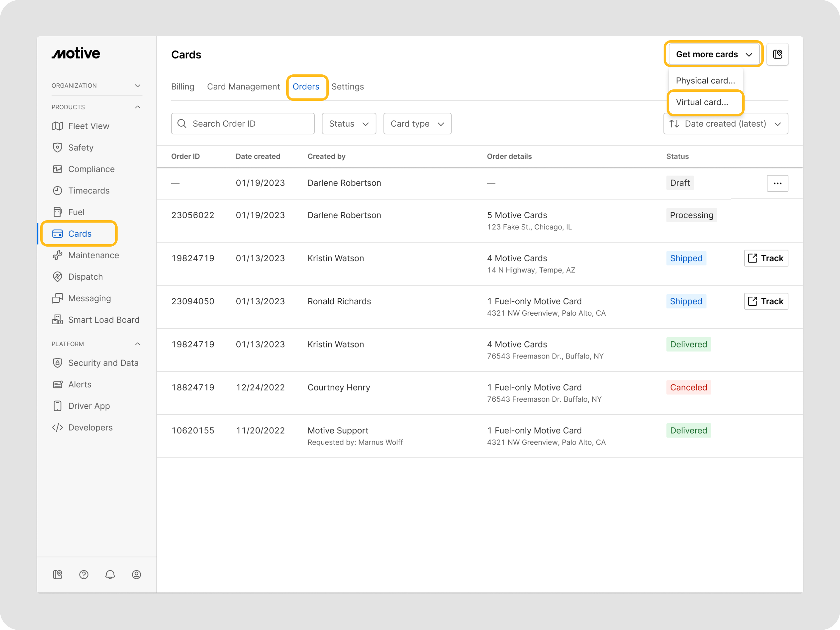
Task: Click the Safety shield icon
Action: pos(57,148)
